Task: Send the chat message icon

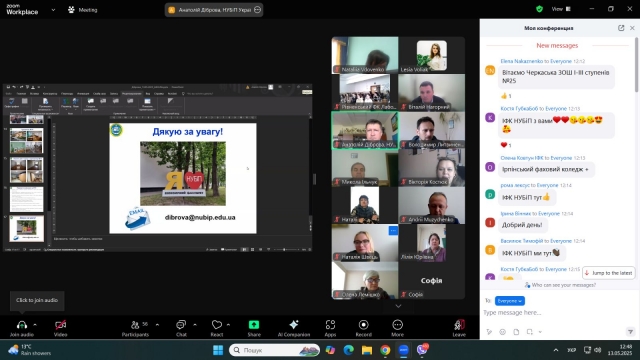Action: pyautogui.click(x=630, y=332)
